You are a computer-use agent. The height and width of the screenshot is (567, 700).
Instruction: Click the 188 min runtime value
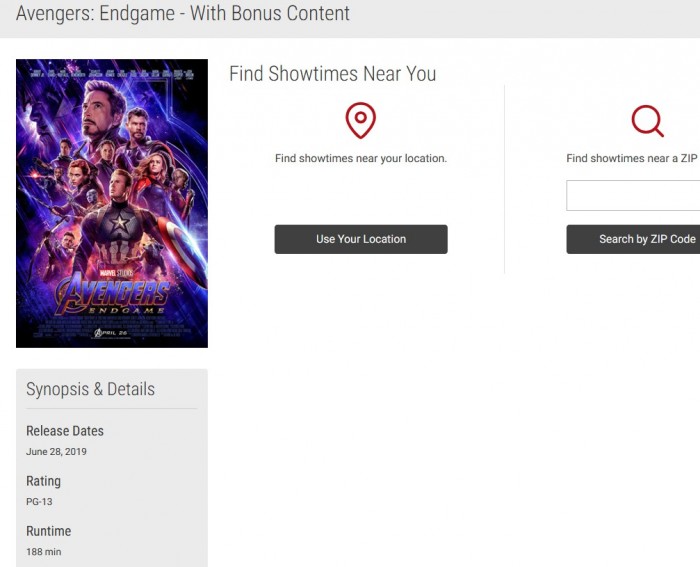[x=41, y=552]
